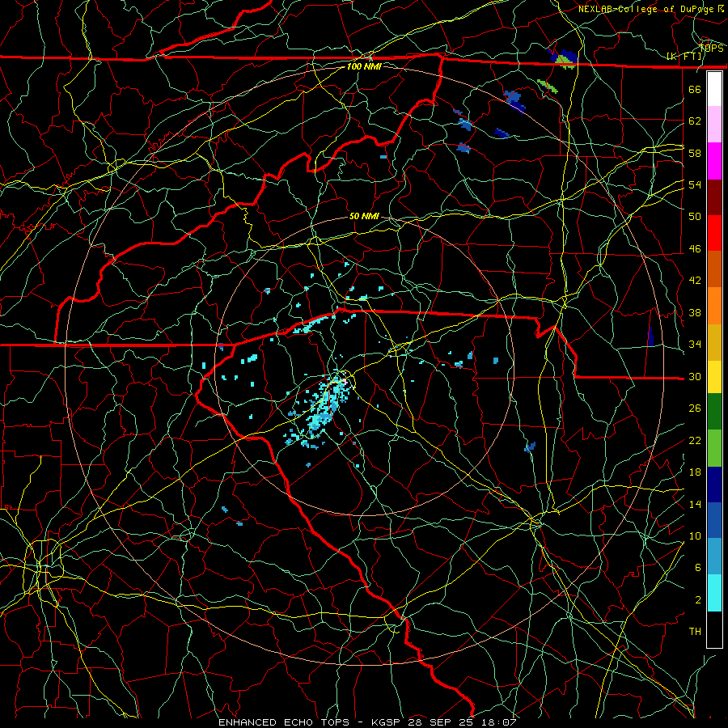The width and height of the screenshot is (728, 728).
Task: Select the dark green legend swatch
Action: point(714,412)
